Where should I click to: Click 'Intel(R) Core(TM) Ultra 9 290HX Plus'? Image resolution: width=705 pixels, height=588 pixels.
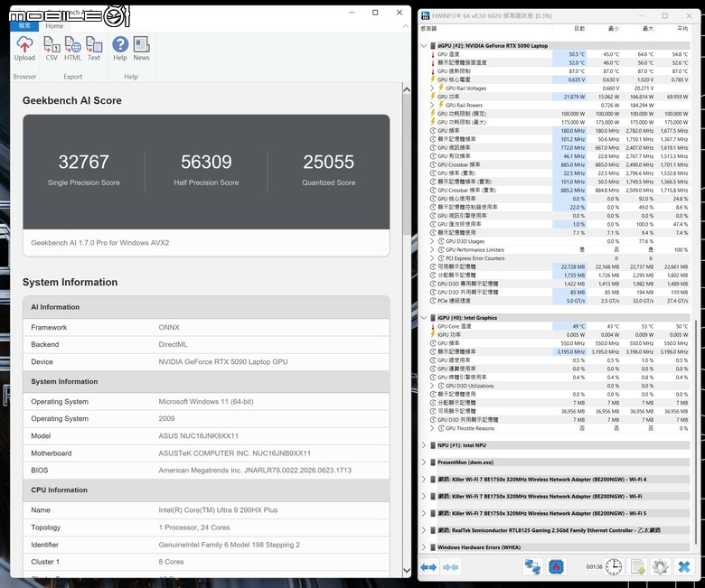coord(218,510)
